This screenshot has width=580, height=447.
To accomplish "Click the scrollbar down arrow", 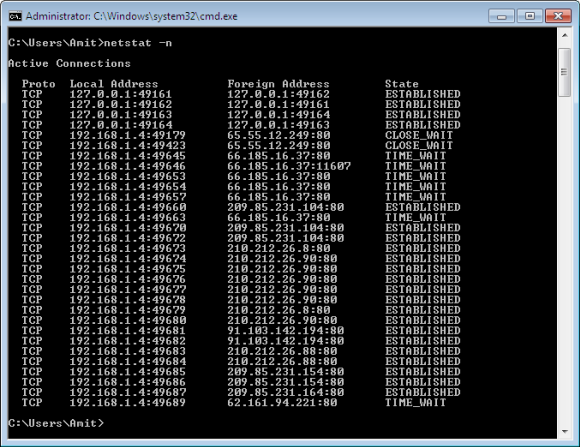I will 564,431.
